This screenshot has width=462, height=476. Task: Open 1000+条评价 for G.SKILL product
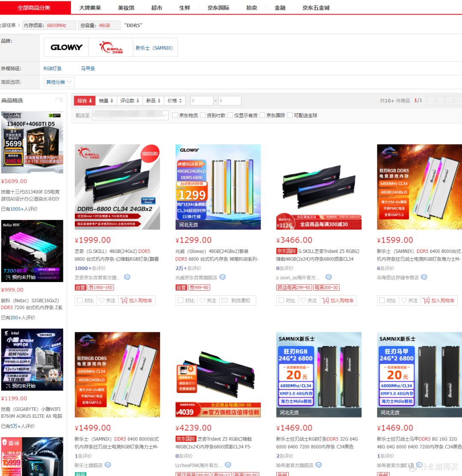(x=90, y=268)
